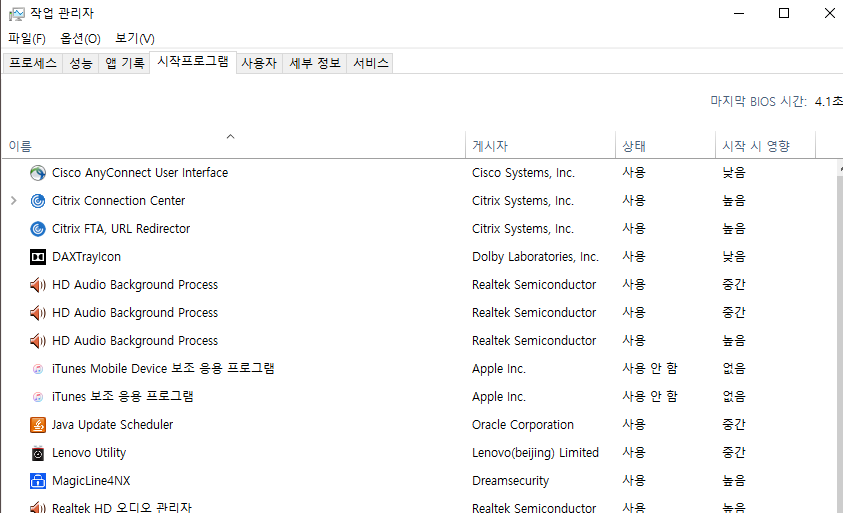The width and height of the screenshot is (843, 513).
Task: Click publisher Cisco Systems, Inc.
Action: 523,173
